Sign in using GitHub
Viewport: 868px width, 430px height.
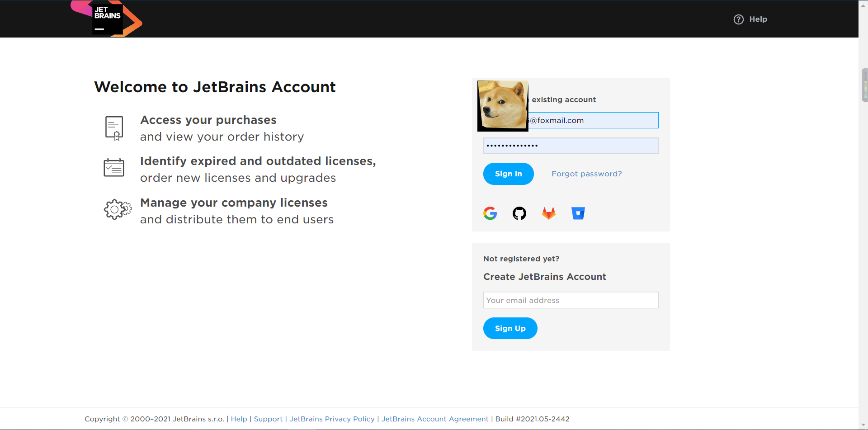(519, 213)
